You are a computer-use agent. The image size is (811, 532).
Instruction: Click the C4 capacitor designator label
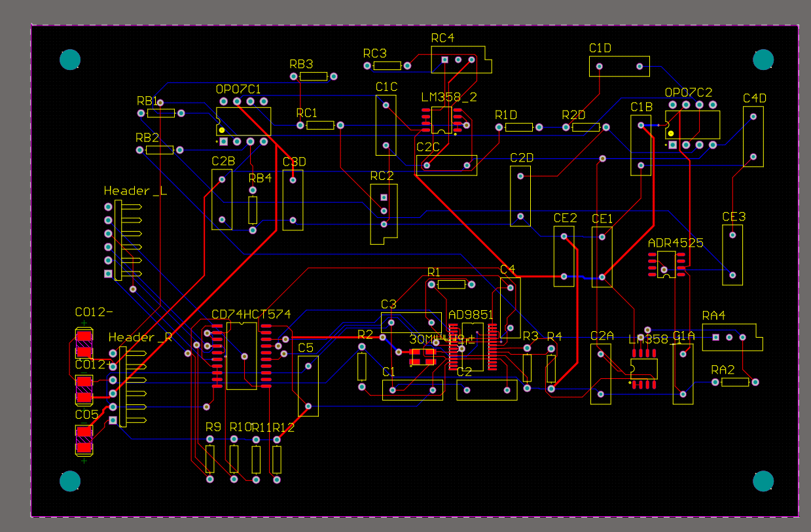coord(507,270)
